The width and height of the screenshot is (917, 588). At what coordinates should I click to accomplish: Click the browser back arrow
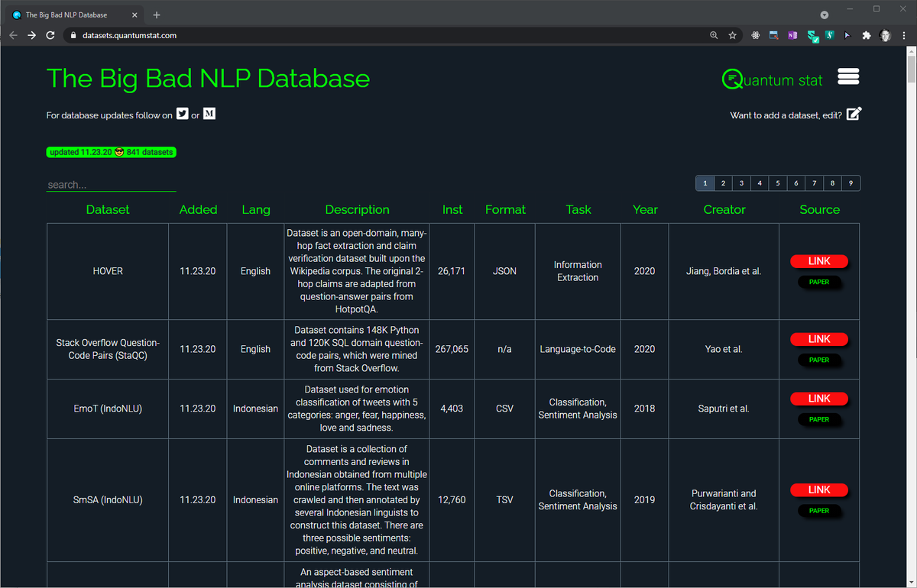(x=13, y=35)
